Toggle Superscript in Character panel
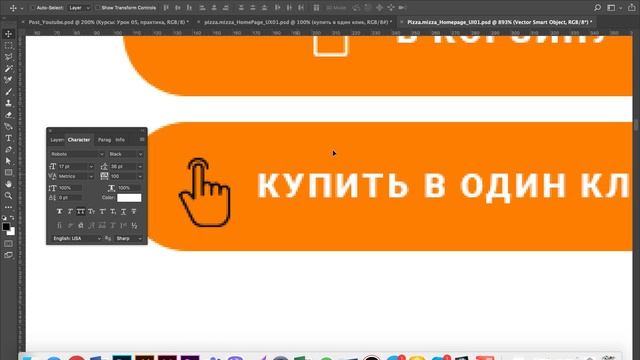This screenshot has width=640, height=360. point(102,211)
